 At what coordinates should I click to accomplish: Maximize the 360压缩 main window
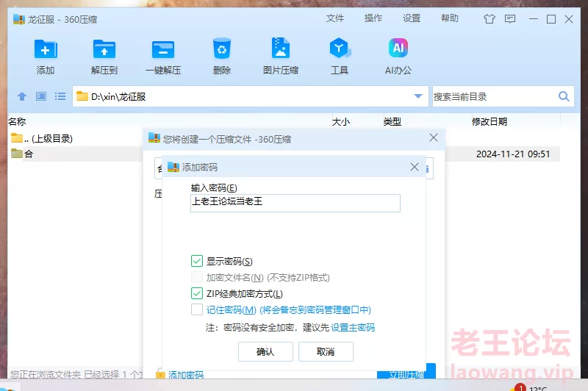[551, 19]
